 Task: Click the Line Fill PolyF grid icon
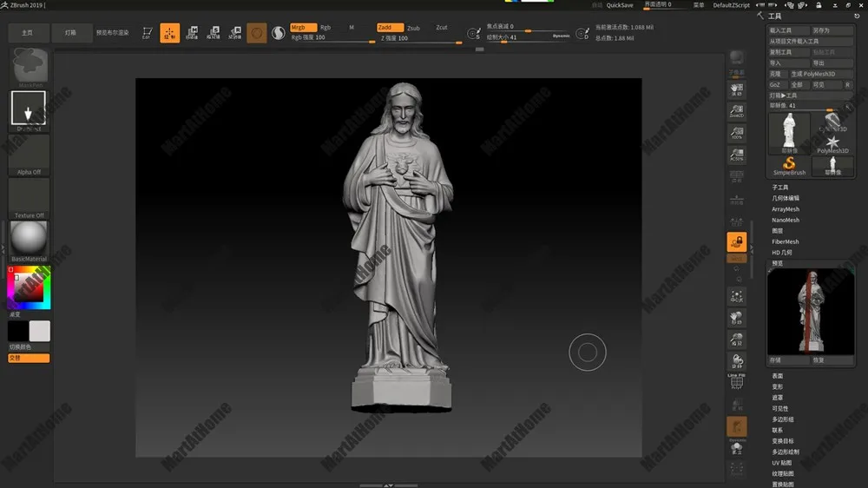pos(736,380)
